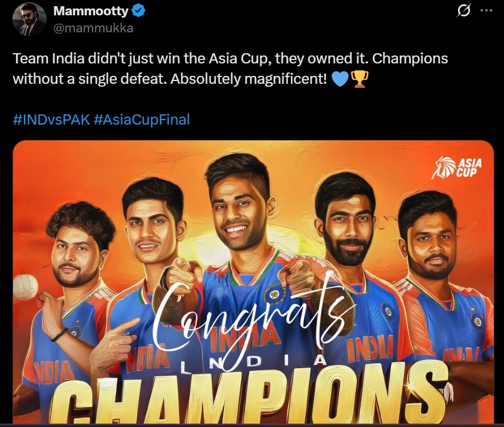
Task: Click the blue verified badge
Action: click(138, 11)
